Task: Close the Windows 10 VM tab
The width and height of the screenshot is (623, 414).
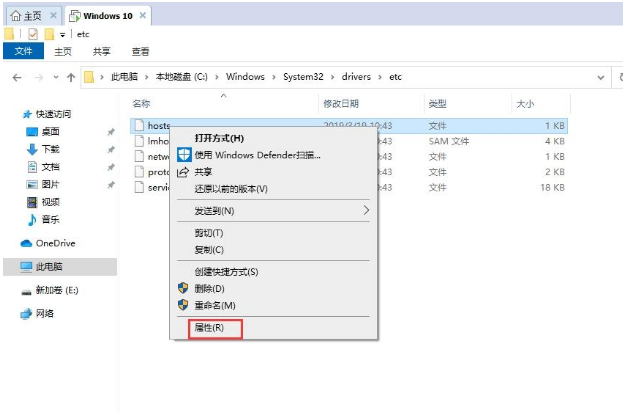Action: [x=143, y=15]
